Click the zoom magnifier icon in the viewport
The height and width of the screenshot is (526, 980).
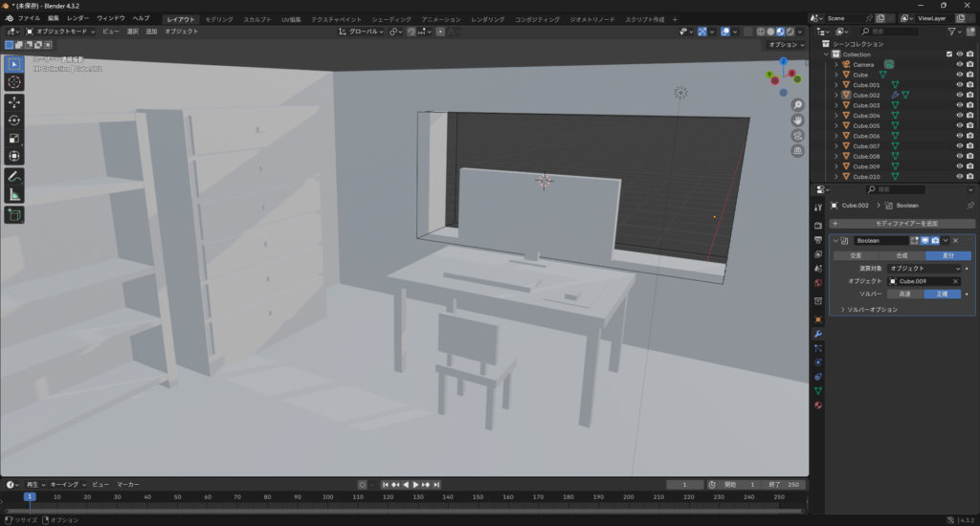click(797, 105)
